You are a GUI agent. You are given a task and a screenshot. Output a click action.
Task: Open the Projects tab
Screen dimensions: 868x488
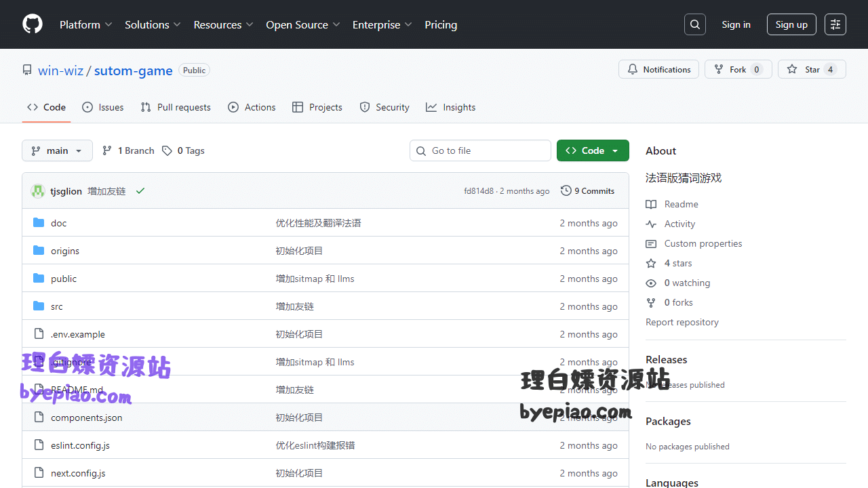click(317, 107)
